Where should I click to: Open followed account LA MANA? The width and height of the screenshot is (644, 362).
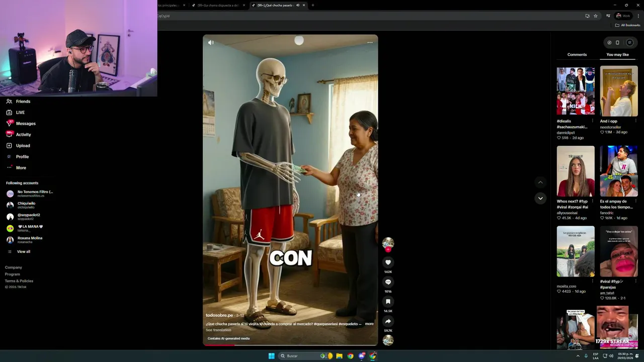(x=25, y=228)
